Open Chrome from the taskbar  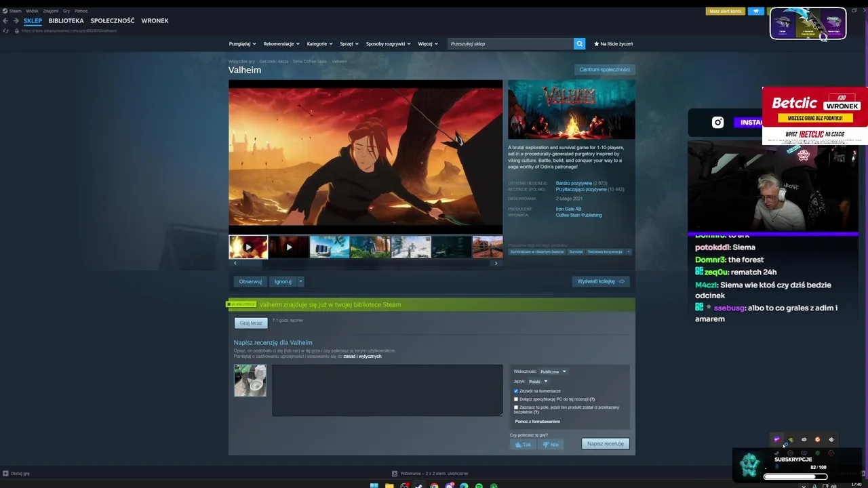click(434, 485)
